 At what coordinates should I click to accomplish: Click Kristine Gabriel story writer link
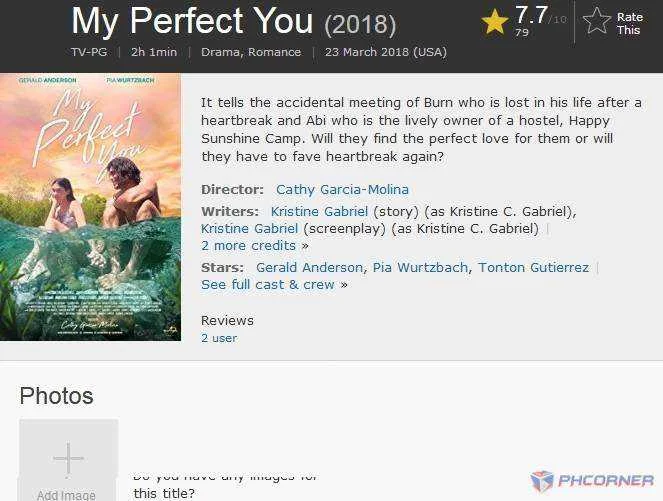coord(319,211)
